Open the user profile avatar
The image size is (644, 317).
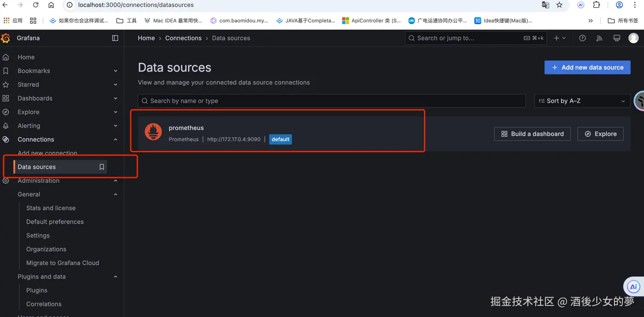[x=633, y=38]
